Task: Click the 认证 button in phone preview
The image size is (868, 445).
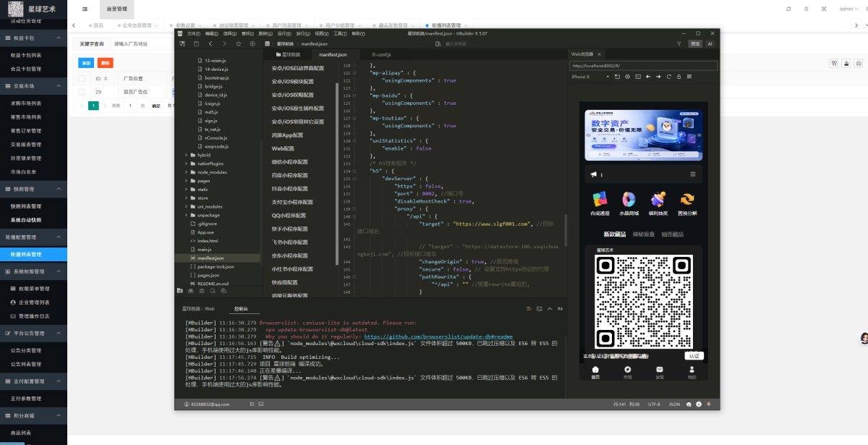Action: pyautogui.click(x=694, y=356)
